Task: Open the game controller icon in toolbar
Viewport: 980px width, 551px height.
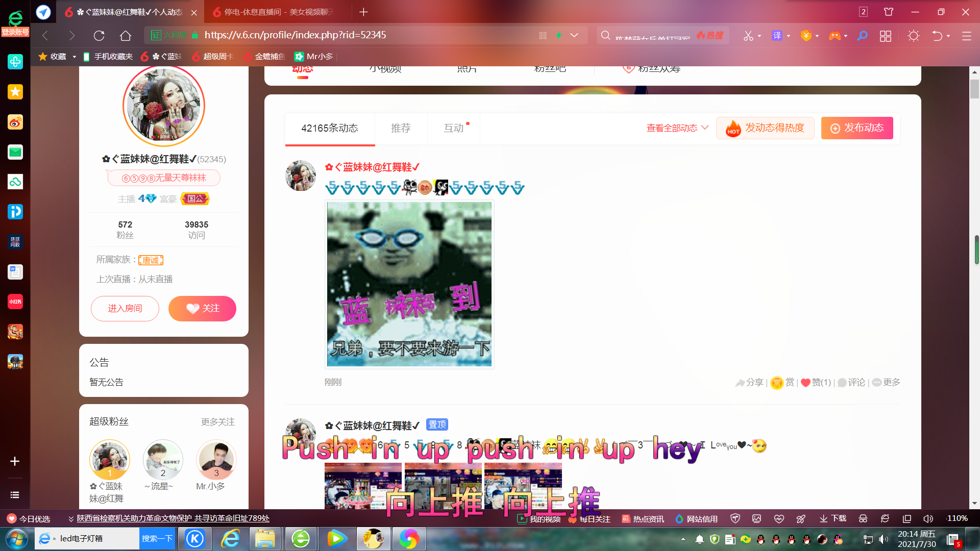Action: point(835,36)
